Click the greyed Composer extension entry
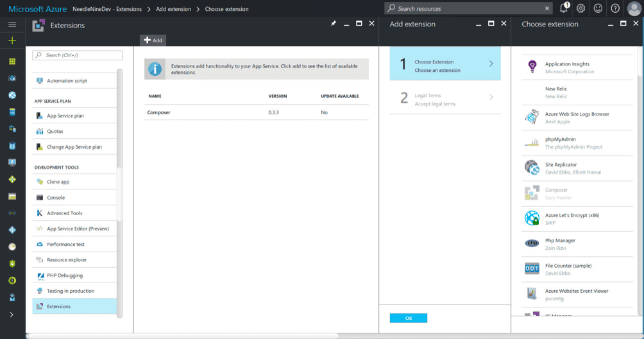644x339 pixels. pos(577,193)
